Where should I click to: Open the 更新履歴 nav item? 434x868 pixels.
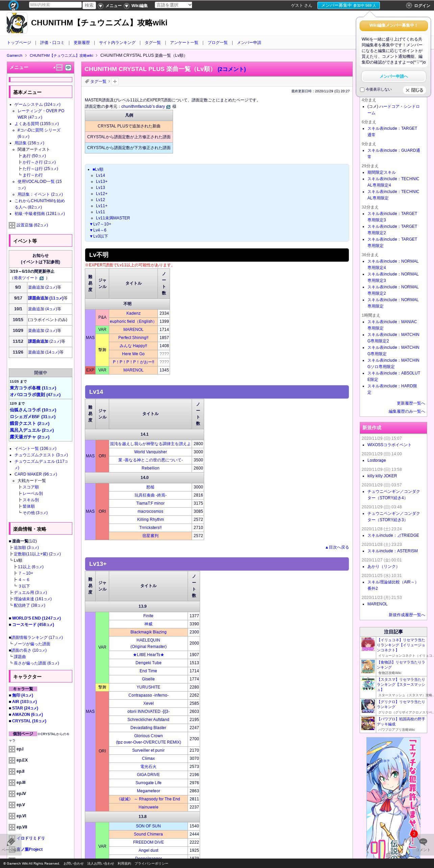pos(82,43)
